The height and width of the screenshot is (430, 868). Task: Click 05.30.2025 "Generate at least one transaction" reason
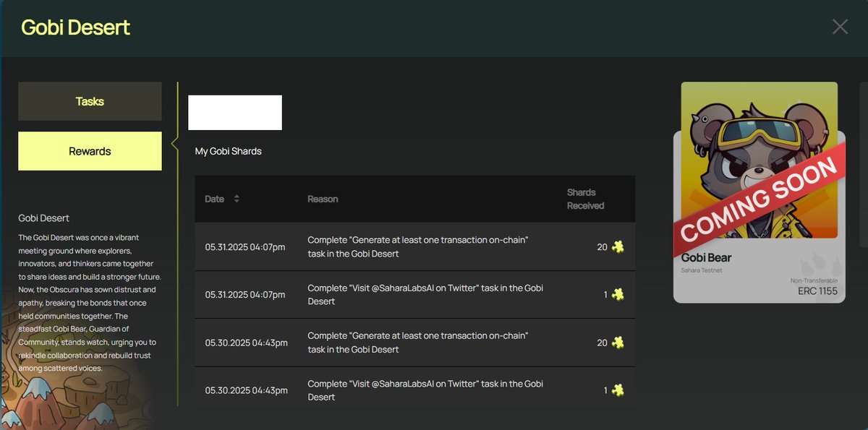click(418, 343)
